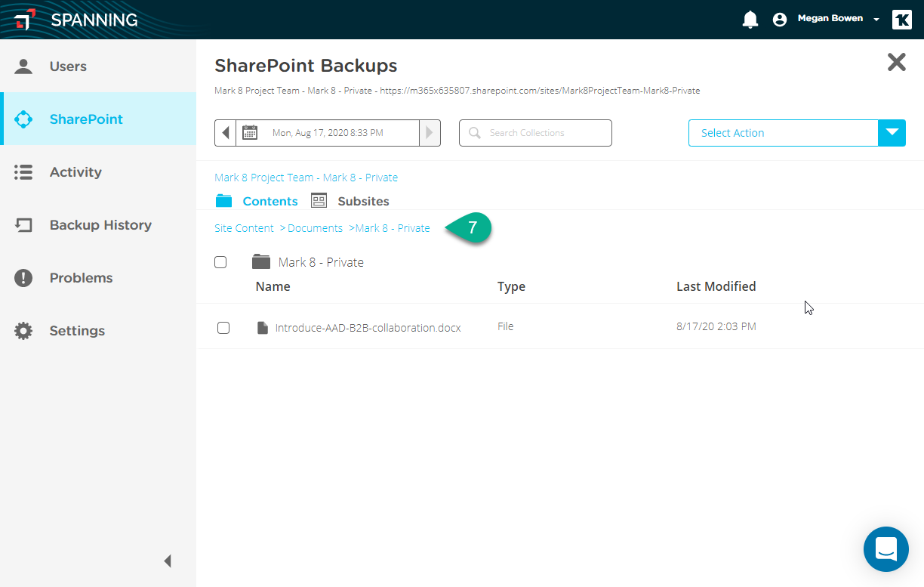Open Users in the sidebar

(98, 66)
